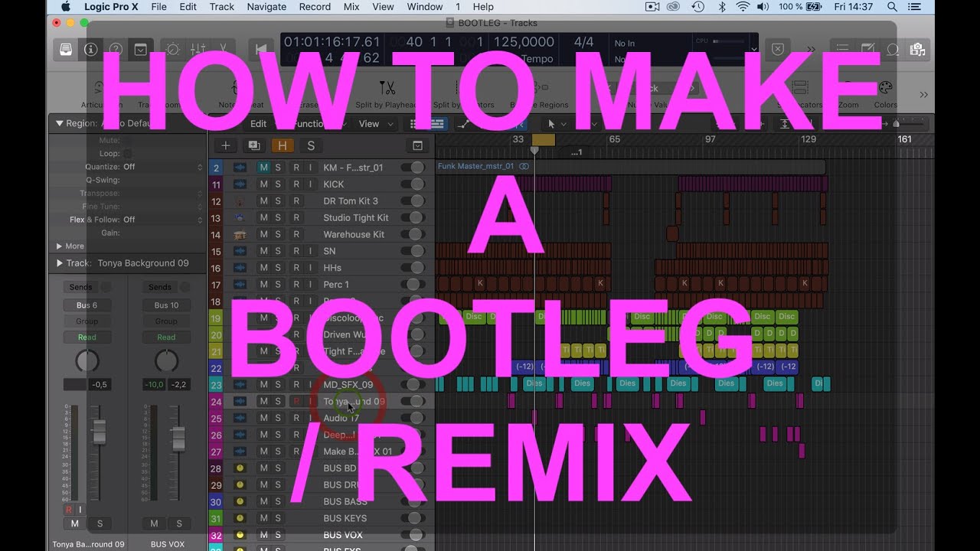This screenshot has width=980, height=551.
Task: Open the Track menu
Action: pyautogui.click(x=222, y=7)
